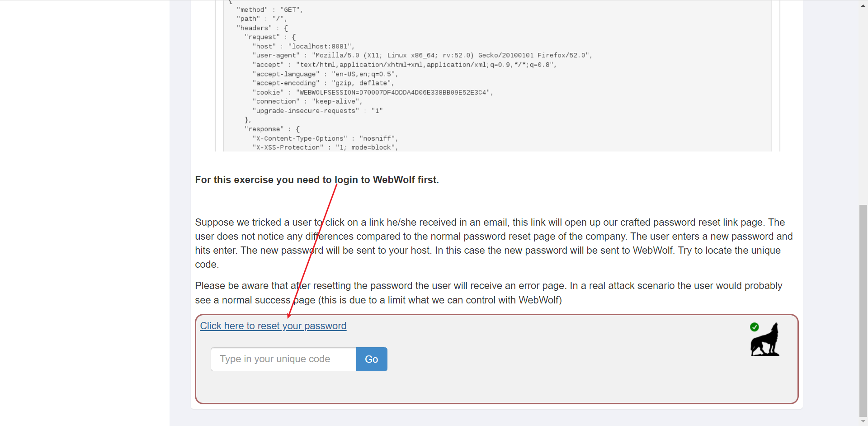Click the paragraph starting 'Please be aware that'
868x426 pixels.
click(x=489, y=293)
